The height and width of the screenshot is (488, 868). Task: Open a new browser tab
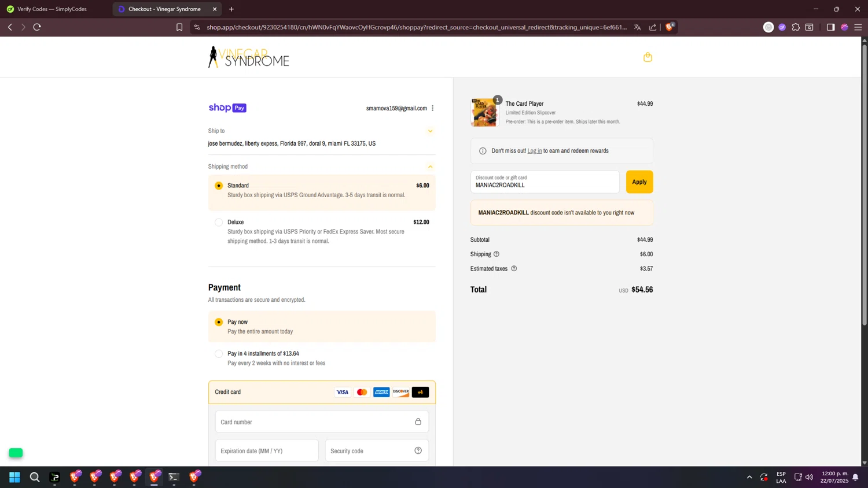click(231, 9)
